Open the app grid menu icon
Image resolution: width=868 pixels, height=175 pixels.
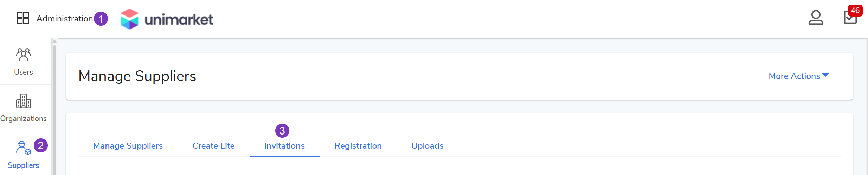(x=23, y=18)
